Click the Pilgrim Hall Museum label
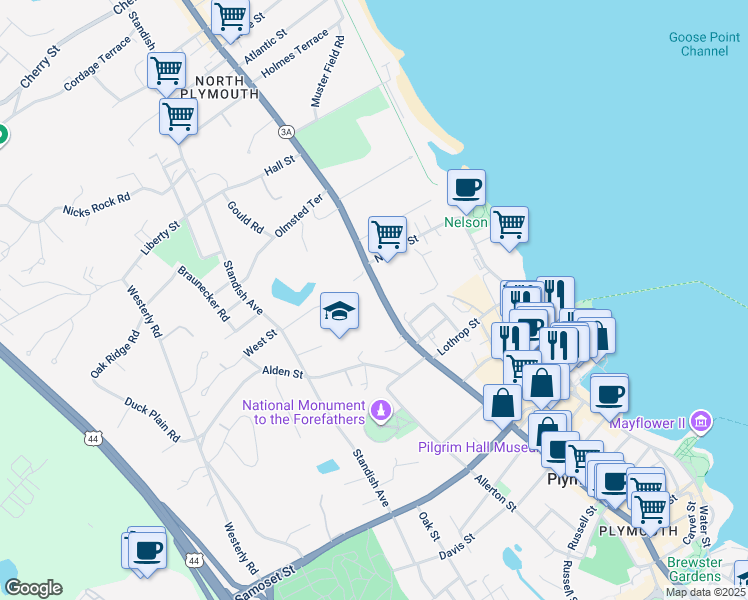Screen dimensions: 748x600 (478, 447)
